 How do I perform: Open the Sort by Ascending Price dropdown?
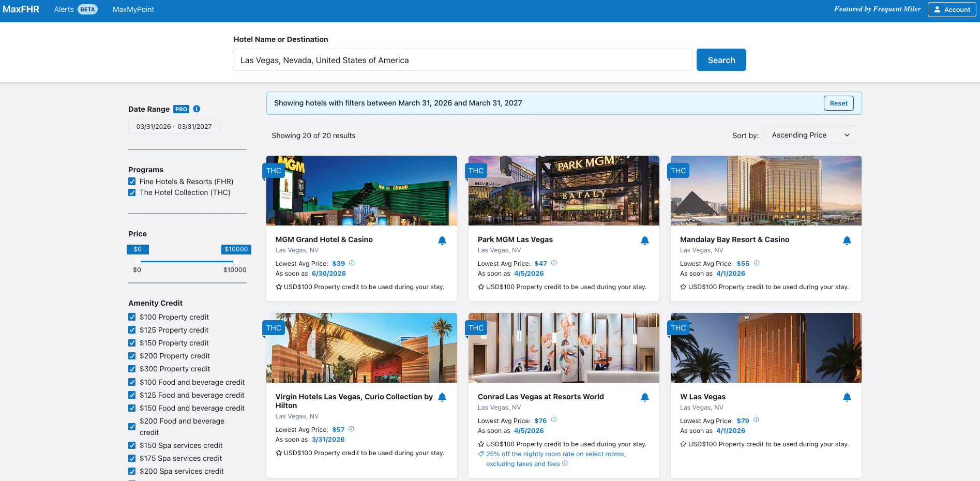pos(809,135)
